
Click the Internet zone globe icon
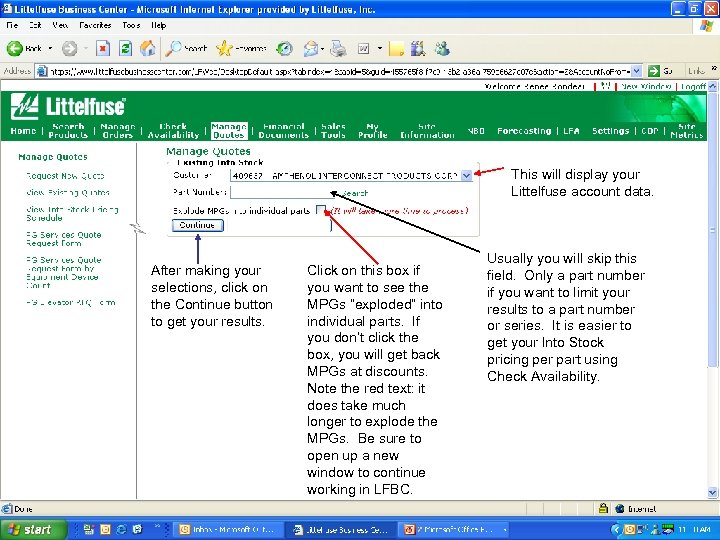pos(619,508)
